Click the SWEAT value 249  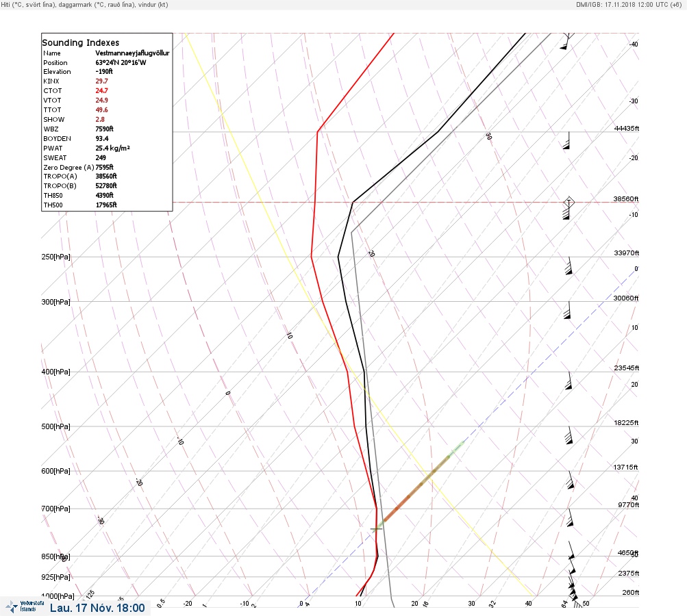(x=101, y=157)
